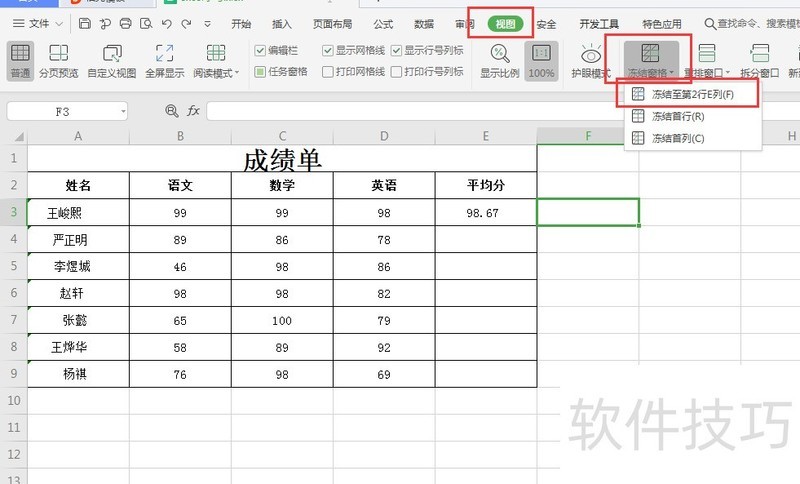Undo the last action
Image resolution: width=800 pixels, height=484 pixels.
click(x=166, y=23)
